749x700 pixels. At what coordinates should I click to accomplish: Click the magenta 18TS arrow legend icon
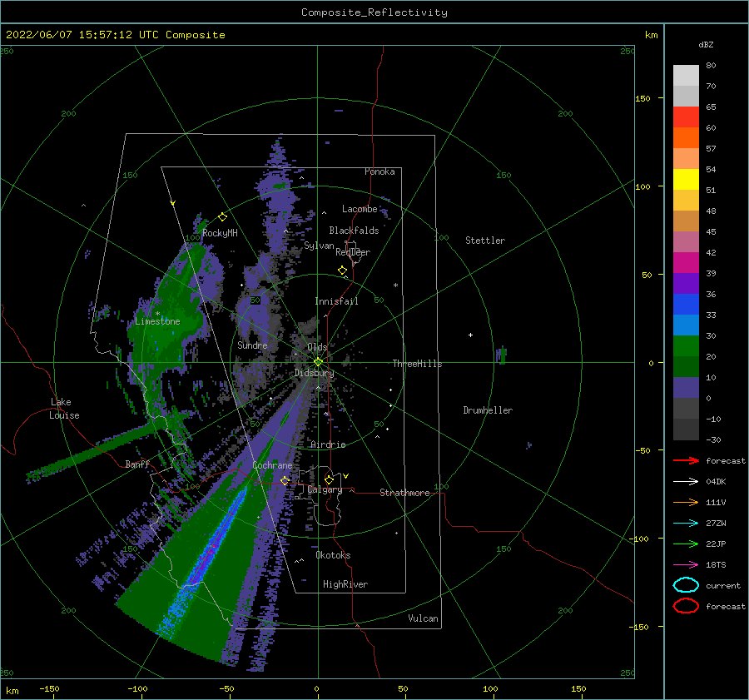[x=686, y=565]
